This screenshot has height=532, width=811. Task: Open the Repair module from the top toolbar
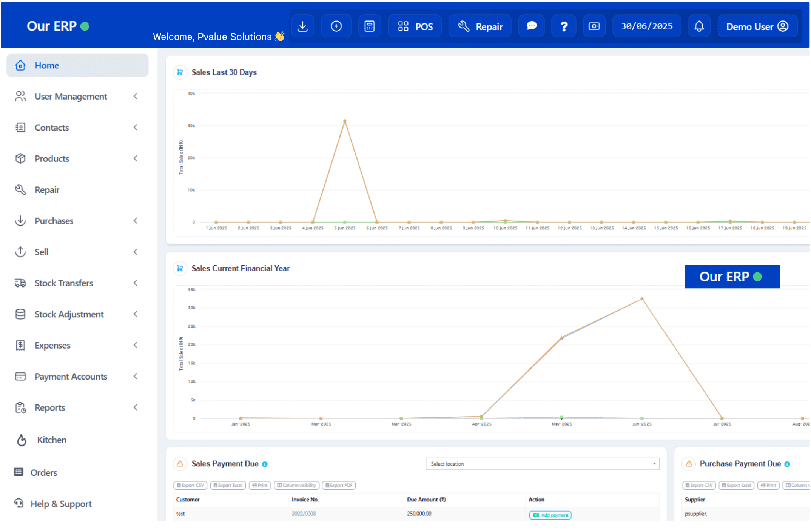[480, 26]
